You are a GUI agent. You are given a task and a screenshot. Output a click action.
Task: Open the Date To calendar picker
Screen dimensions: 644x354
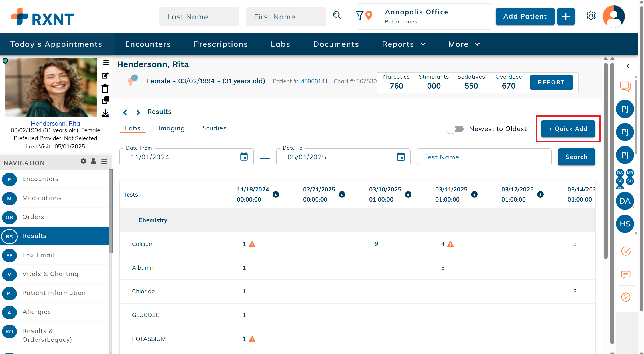point(401,157)
